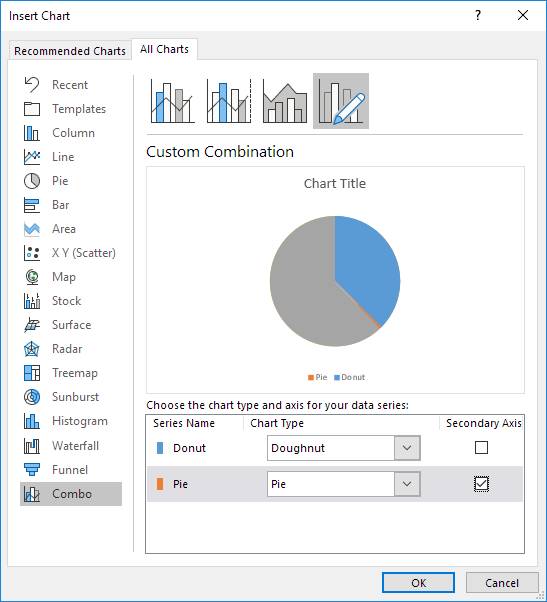This screenshot has width=547, height=602.
Task: Choose Clustered Column - Line on Secondary Axis icon
Action: pyautogui.click(x=229, y=101)
